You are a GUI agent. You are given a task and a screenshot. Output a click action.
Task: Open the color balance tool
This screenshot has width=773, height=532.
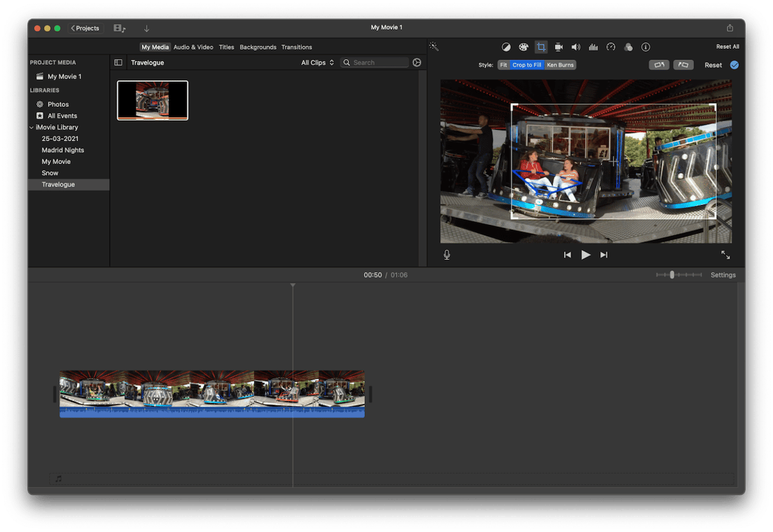(x=506, y=47)
